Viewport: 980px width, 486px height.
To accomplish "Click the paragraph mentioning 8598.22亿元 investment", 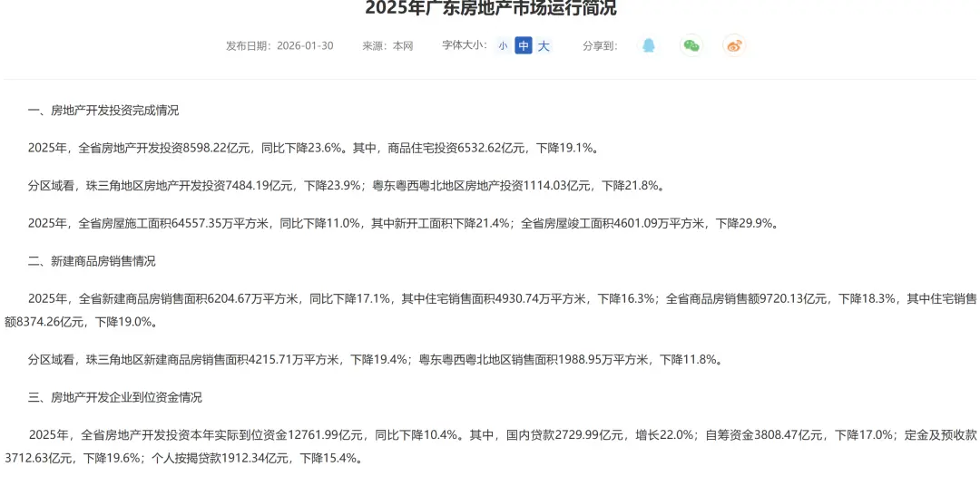I will click(313, 148).
